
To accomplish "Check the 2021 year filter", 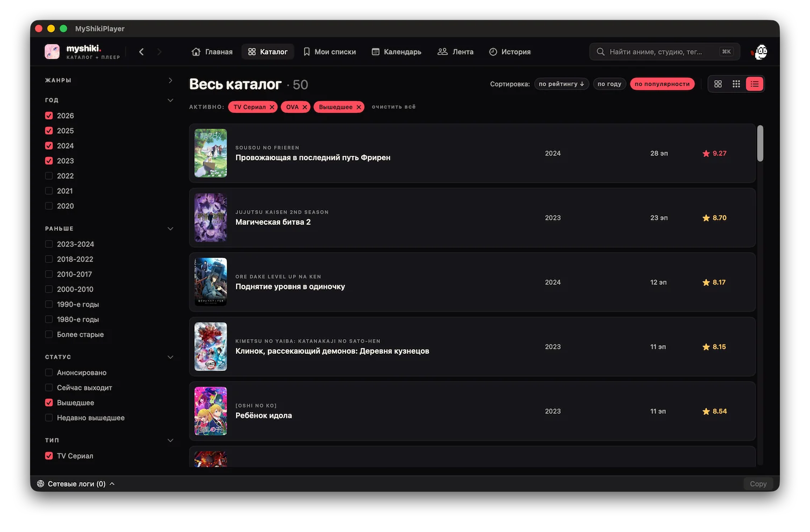I will pos(49,191).
